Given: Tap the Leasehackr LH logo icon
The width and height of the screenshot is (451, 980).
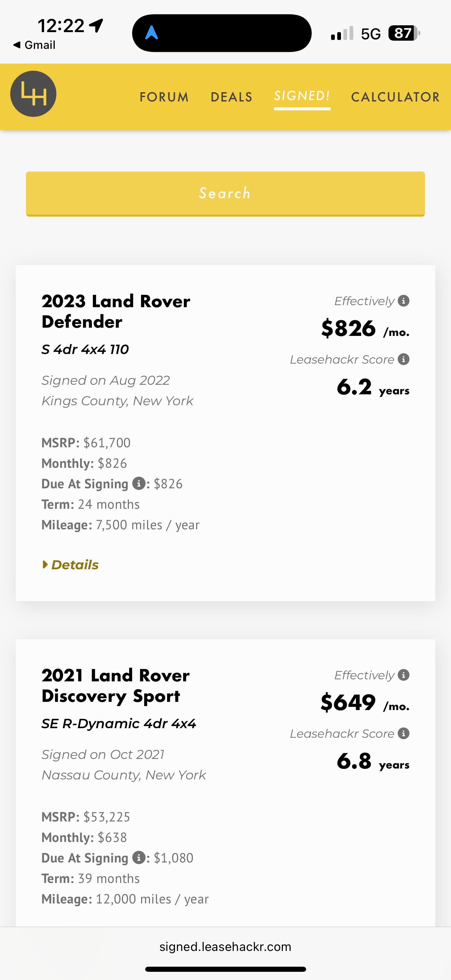Looking at the screenshot, I should pyautogui.click(x=33, y=94).
